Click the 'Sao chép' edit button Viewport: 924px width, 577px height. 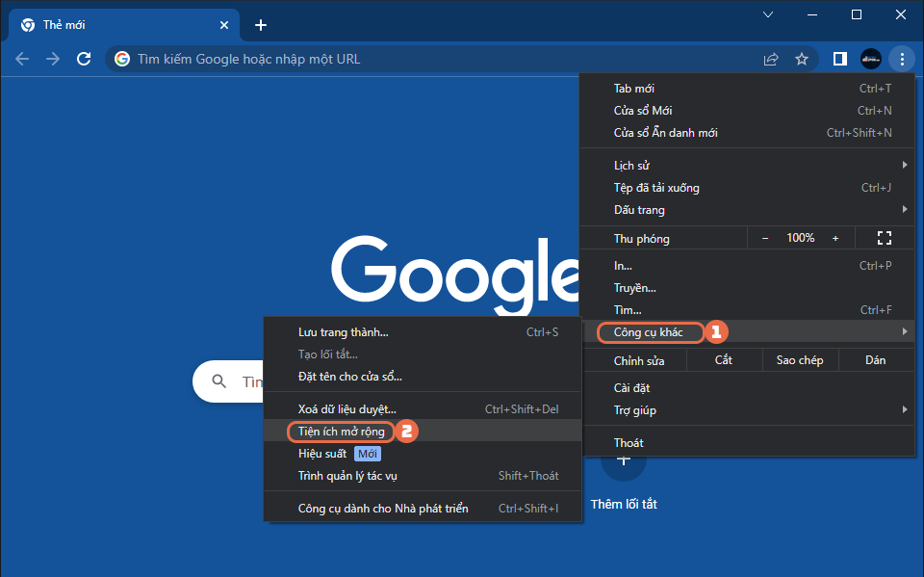(x=800, y=360)
